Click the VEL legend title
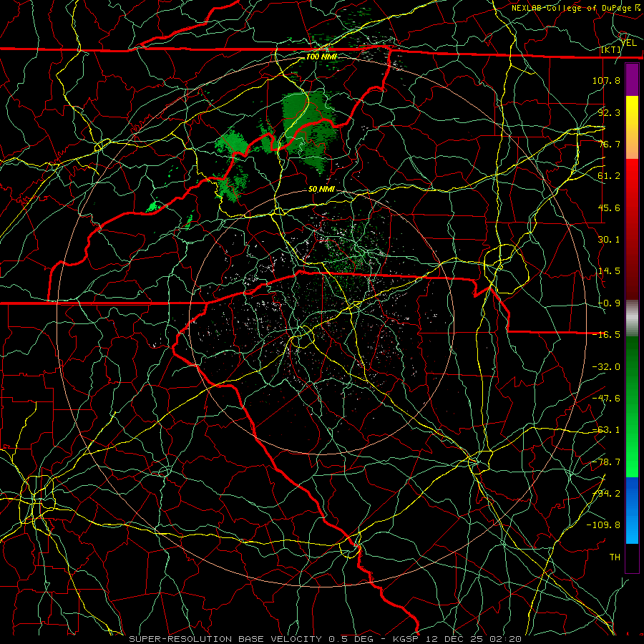 [629, 43]
